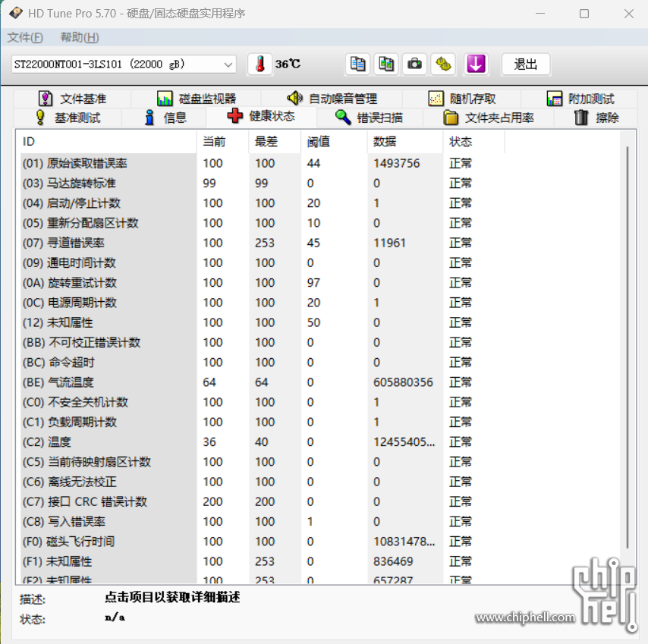Open the drive selection dropdown ST22000NT001
Image resolution: width=648 pixels, height=644 pixels.
coord(124,64)
